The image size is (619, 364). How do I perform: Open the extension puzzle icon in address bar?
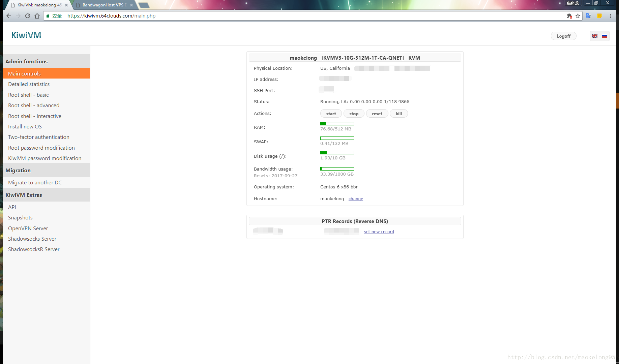click(569, 16)
